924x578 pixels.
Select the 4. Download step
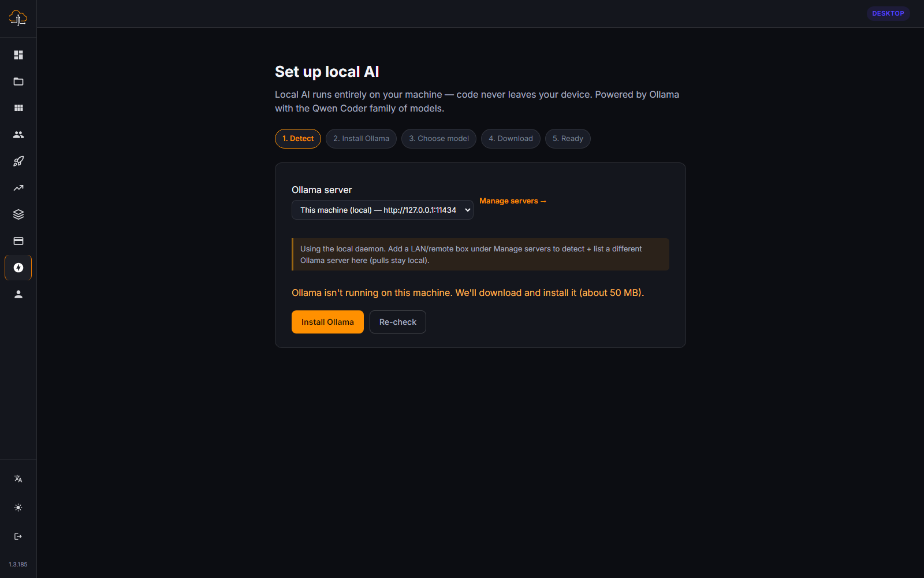pyautogui.click(x=511, y=139)
